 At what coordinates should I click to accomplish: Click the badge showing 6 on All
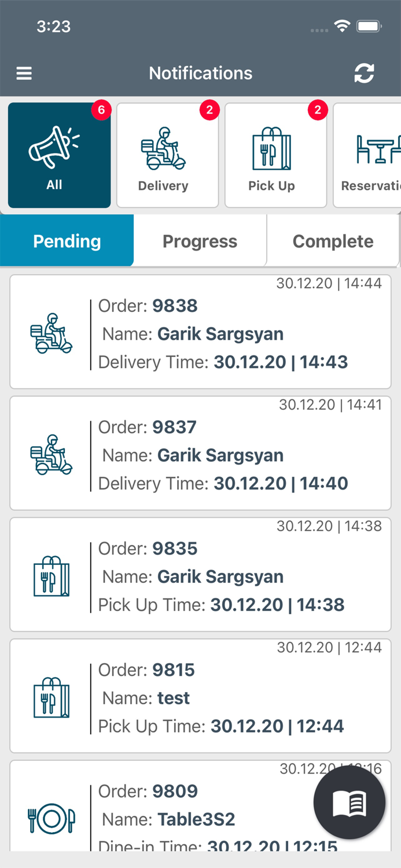pyautogui.click(x=102, y=110)
